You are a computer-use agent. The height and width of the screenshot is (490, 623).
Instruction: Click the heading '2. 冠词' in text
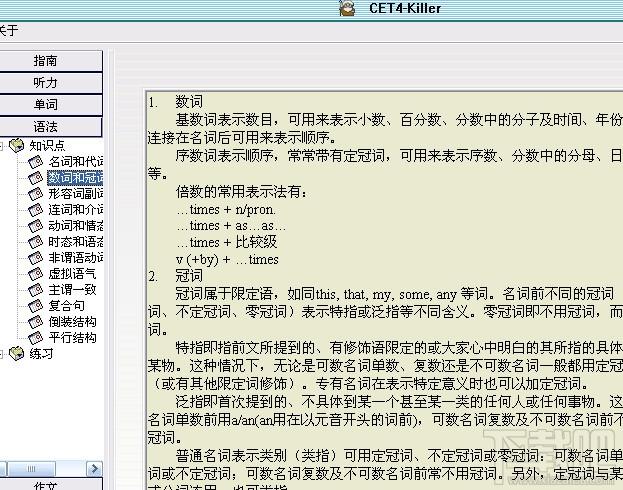tap(175, 276)
